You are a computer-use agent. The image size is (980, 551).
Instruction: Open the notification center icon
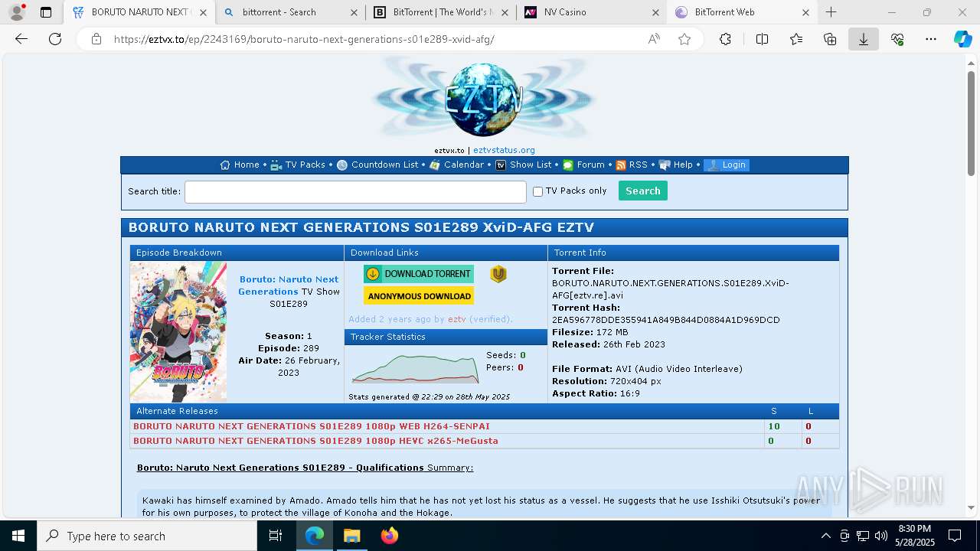955,536
